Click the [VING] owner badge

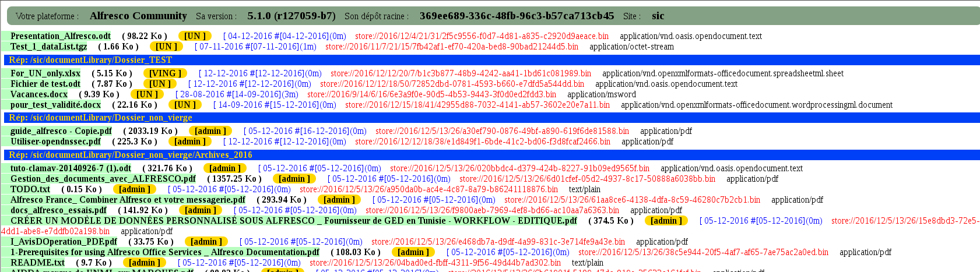coord(166,73)
